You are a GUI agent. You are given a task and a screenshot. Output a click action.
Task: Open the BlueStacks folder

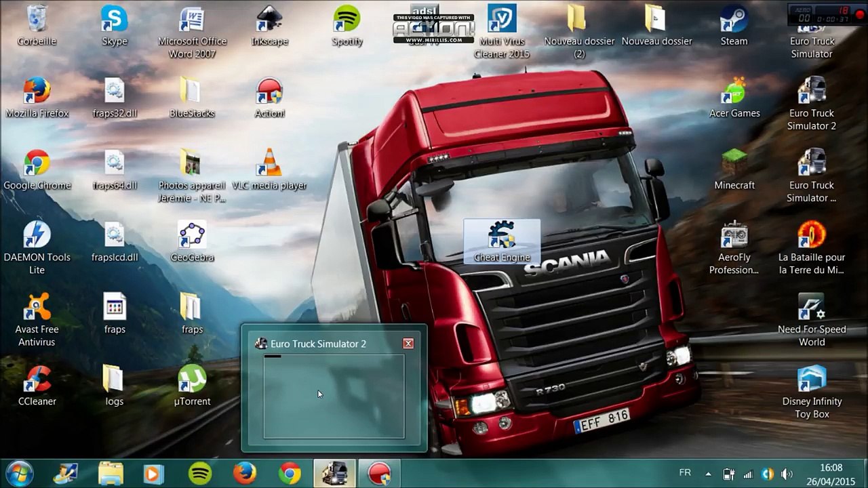(x=192, y=98)
